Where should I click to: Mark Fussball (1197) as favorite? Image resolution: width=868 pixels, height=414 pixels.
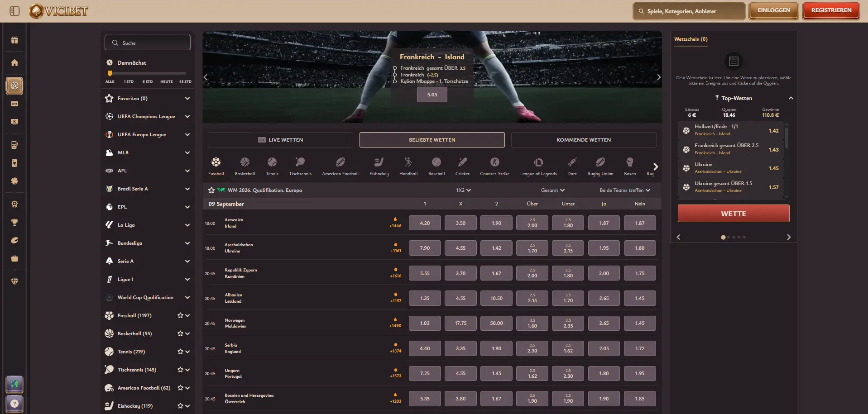tap(180, 315)
